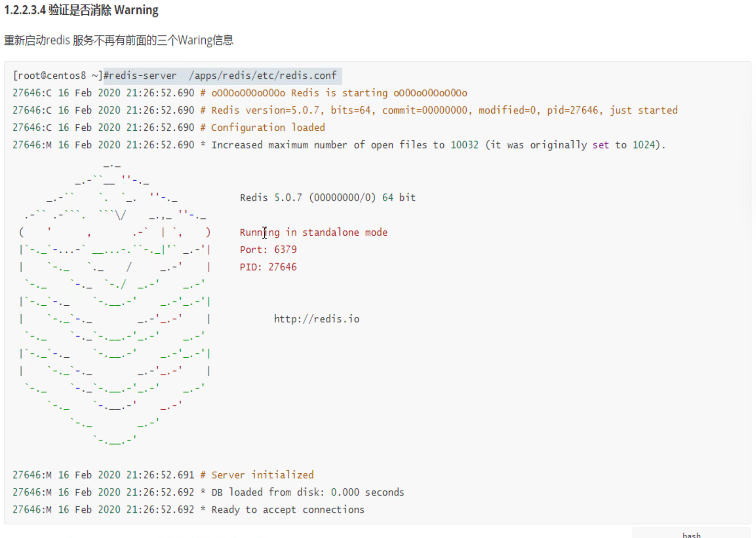Image resolution: width=756 pixels, height=538 pixels.
Task: Select the Server initialized log entry
Action: [163, 475]
